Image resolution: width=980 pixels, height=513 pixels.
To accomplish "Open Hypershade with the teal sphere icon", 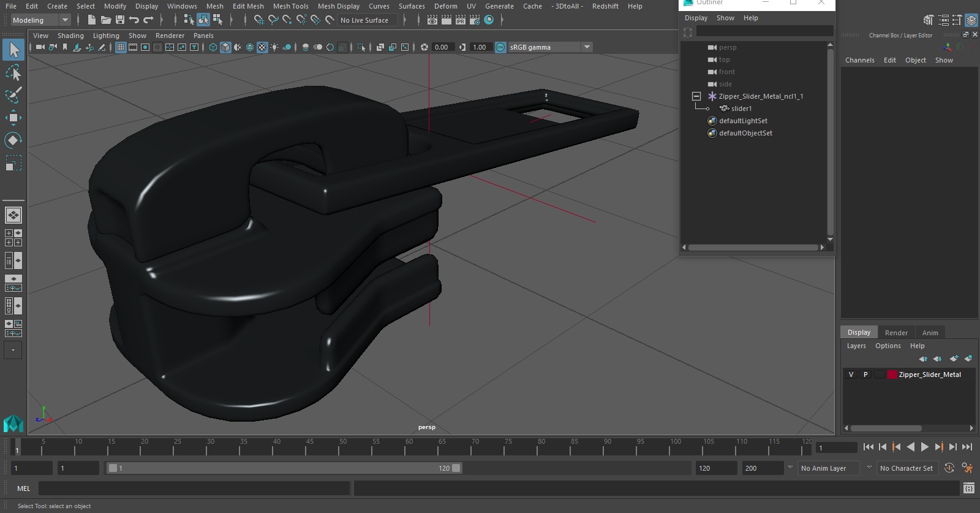I will [x=489, y=20].
